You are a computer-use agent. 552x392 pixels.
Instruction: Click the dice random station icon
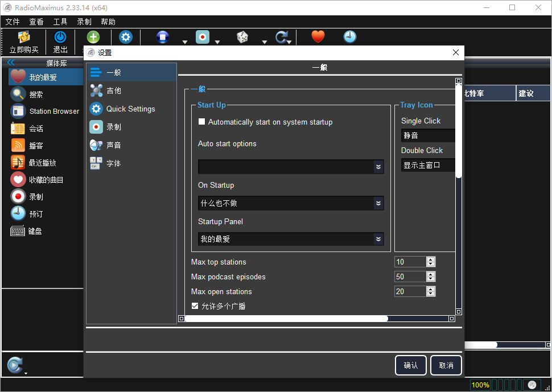pyautogui.click(x=242, y=37)
